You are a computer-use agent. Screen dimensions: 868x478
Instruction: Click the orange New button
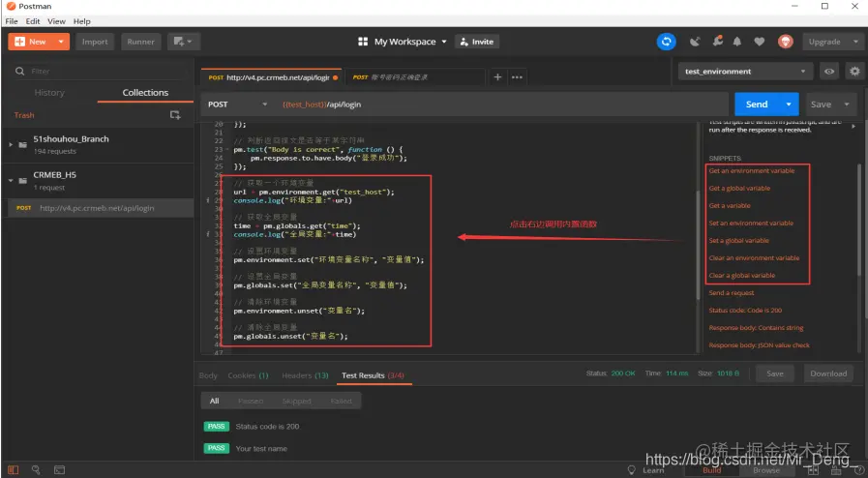point(31,42)
